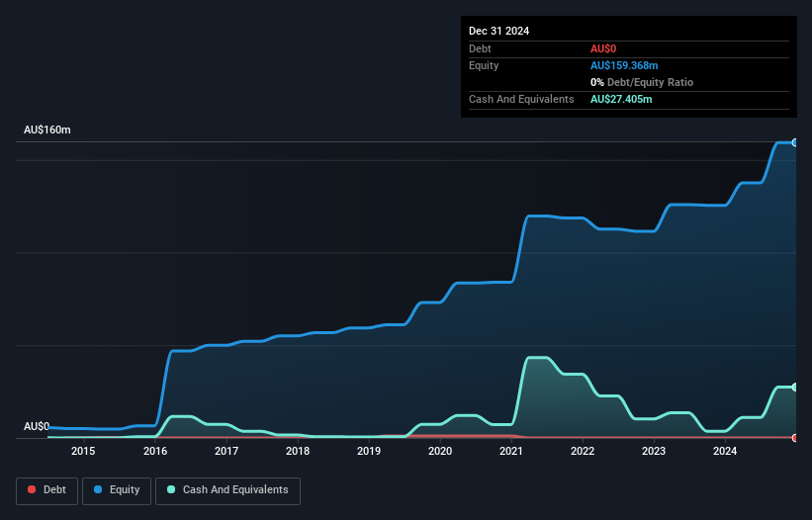The width and height of the screenshot is (812, 520).
Task: Click the AU$159.368m equity value
Action: pos(624,65)
